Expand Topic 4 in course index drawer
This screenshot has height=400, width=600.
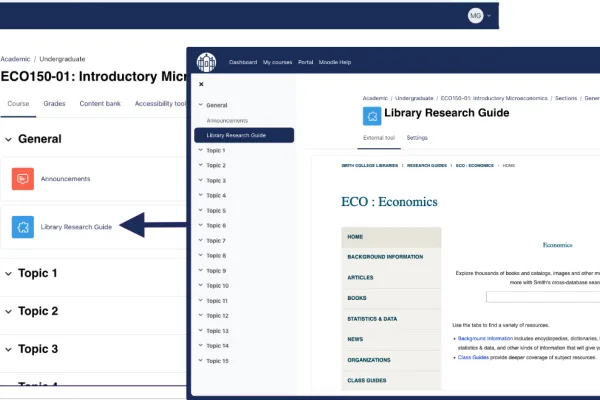point(201,195)
